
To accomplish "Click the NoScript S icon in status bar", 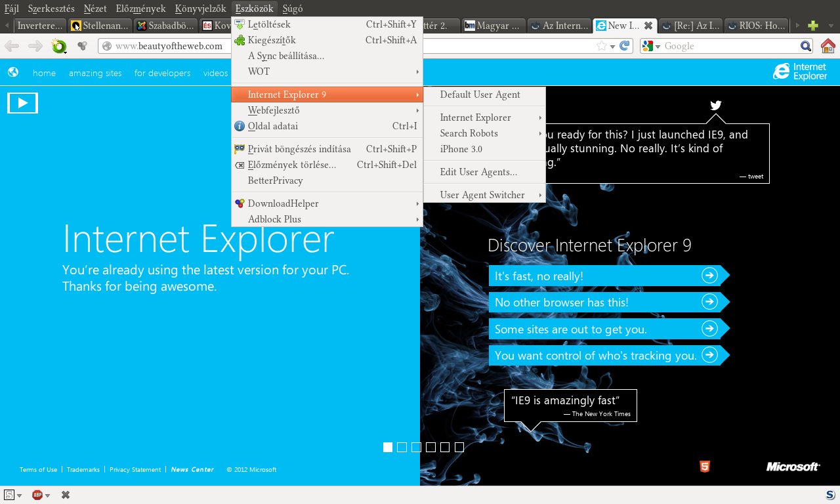I will coord(9,495).
